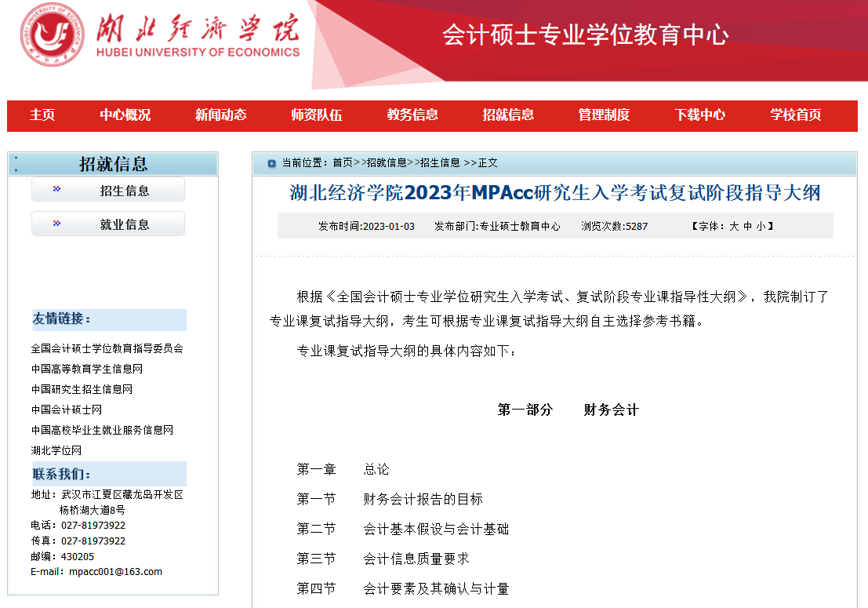Open the 新闻动态 navigation item
The height and width of the screenshot is (608, 868).
tap(219, 115)
